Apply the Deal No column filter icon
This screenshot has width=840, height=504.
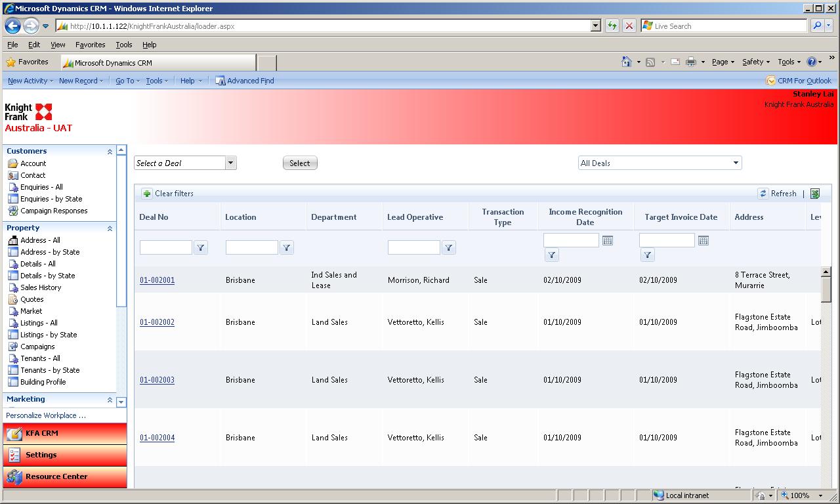pos(201,247)
